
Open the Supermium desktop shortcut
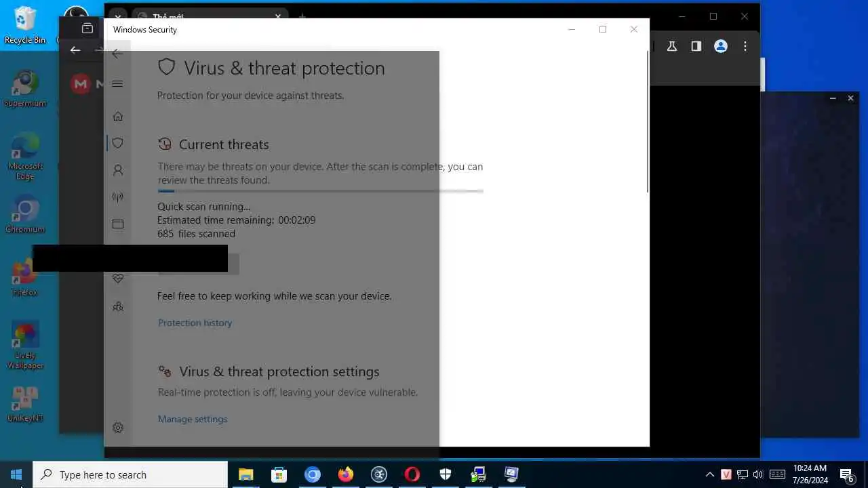point(25,88)
